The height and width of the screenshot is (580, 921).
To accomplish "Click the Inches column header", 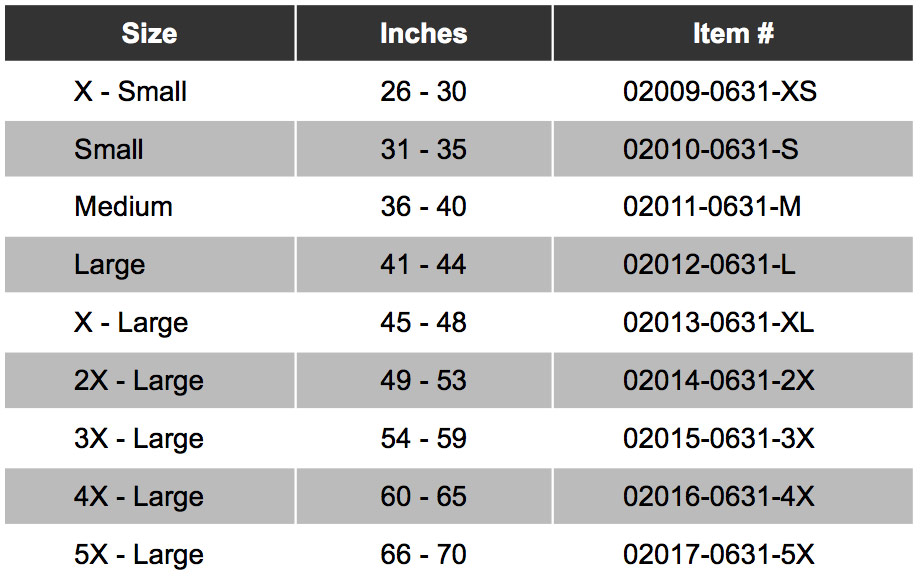I will [423, 33].
